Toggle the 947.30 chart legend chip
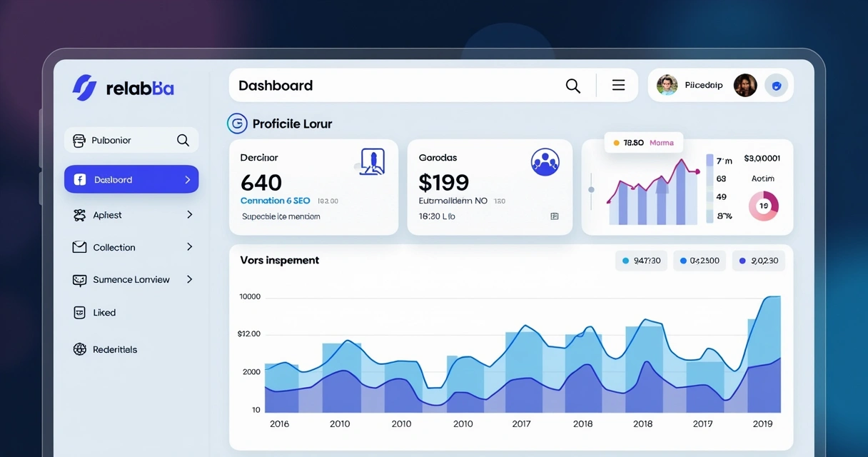This screenshot has height=457, width=868. pos(640,261)
